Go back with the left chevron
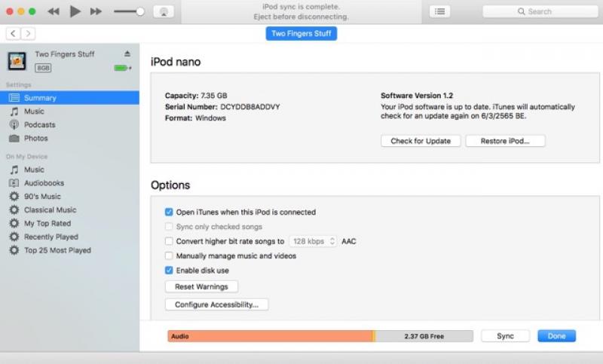 (x=13, y=33)
